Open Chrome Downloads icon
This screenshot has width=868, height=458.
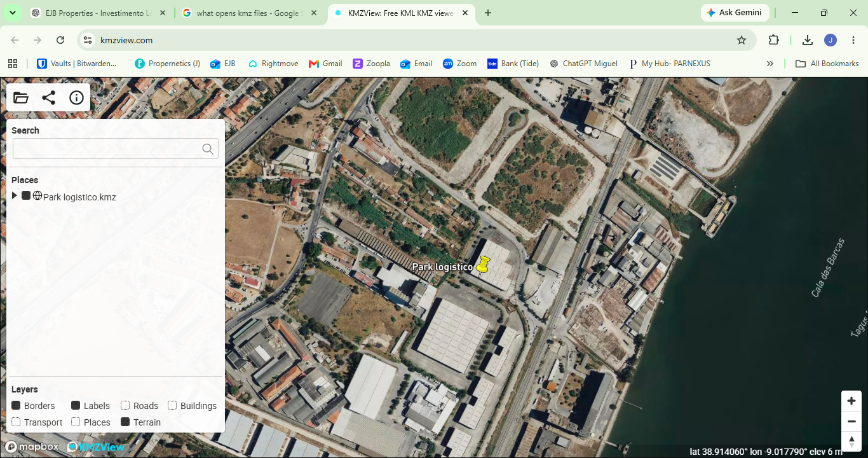[x=807, y=40]
